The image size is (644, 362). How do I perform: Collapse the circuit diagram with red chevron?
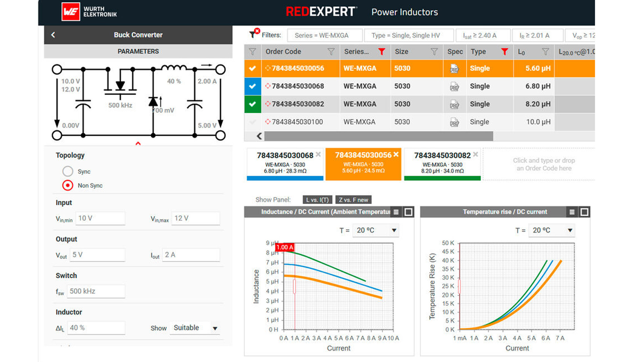point(138,144)
